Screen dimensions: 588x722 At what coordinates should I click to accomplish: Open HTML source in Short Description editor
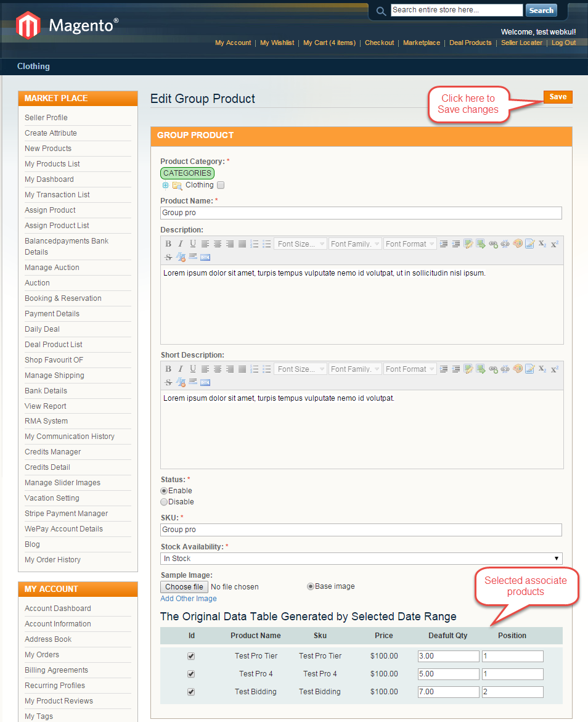point(205,382)
